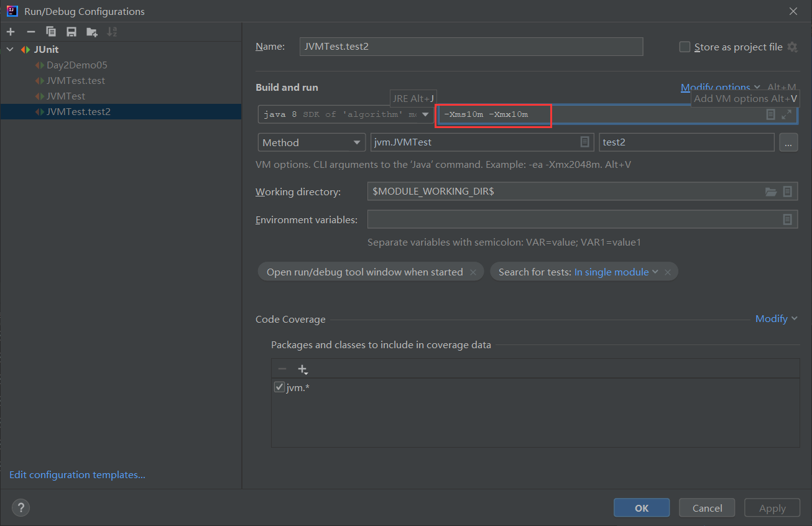Open Modify options dropdown
Screen dimensions: 812x526
pyautogui.click(x=721, y=88)
